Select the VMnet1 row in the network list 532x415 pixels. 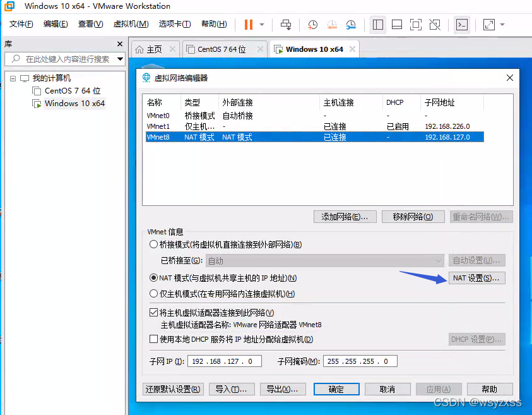314,126
